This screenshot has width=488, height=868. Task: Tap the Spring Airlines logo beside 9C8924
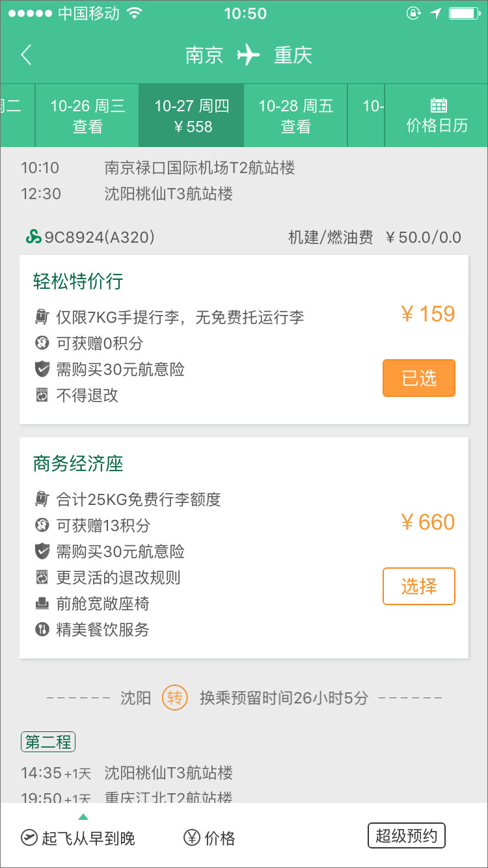[33, 237]
